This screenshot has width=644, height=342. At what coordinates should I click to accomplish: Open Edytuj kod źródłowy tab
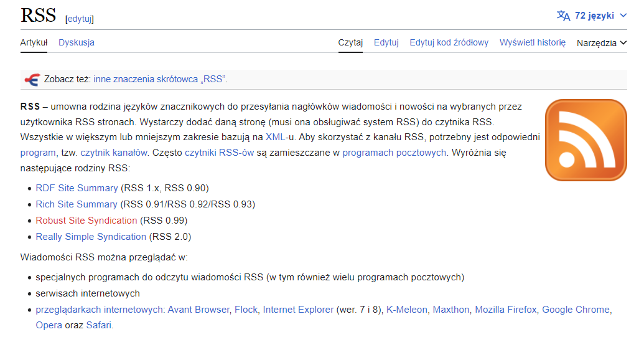pyautogui.click(x=449, y=42)
